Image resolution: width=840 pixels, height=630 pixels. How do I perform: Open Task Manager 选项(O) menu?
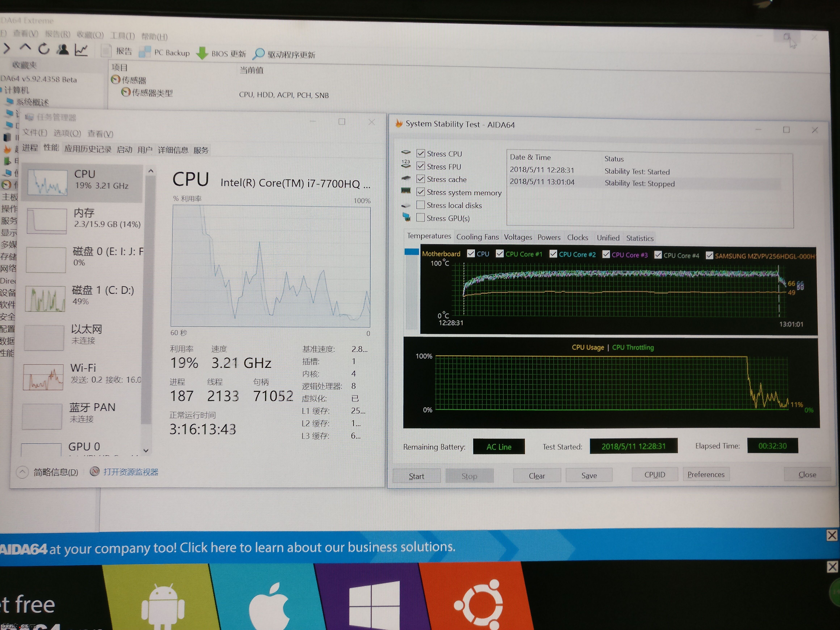coord(67,133)
